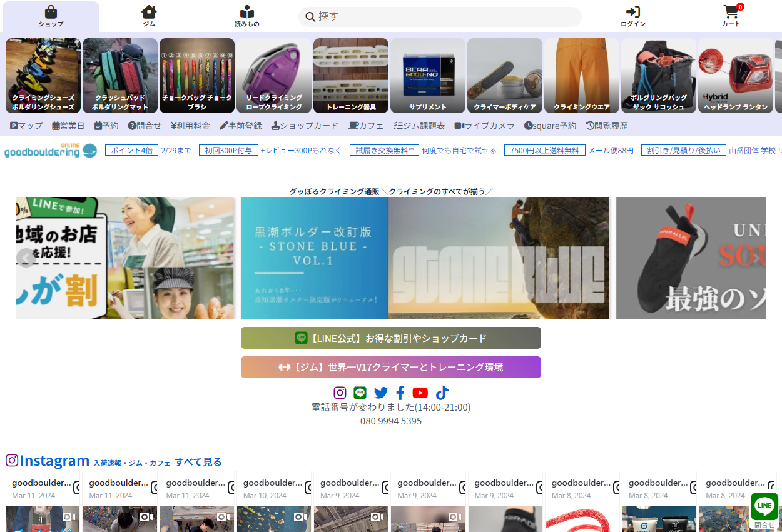Open the 事前登録 link
This screenshot has width=782, height=532.
click(240, 126)
